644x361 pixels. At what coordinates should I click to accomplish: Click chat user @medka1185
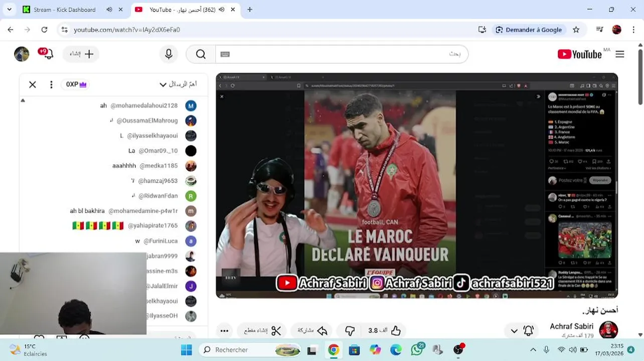158,166
